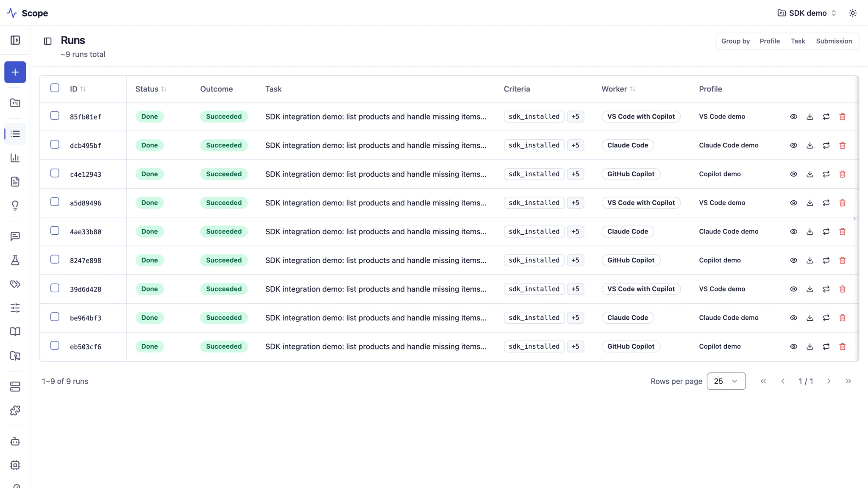Screen dimensions: 868x488
Task: Jump to the last page double arrow
Action: pyautogui.click(x=848, y=381)
